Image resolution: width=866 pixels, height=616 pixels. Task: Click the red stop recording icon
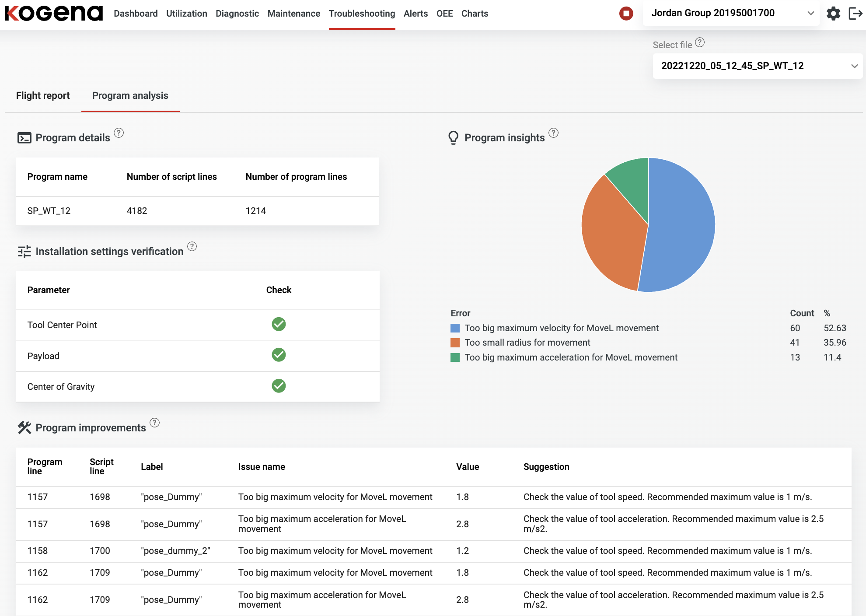click(x=626, y=14)
